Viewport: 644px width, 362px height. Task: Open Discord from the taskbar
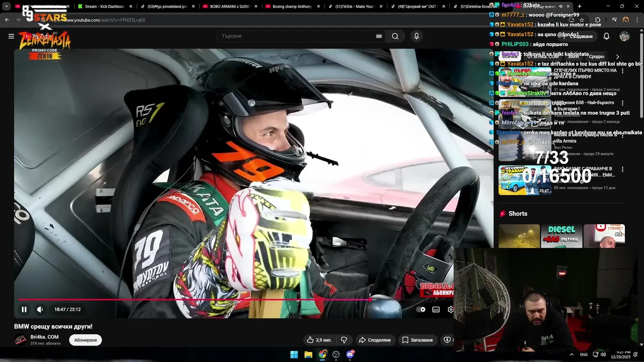[x=350, y=354]
